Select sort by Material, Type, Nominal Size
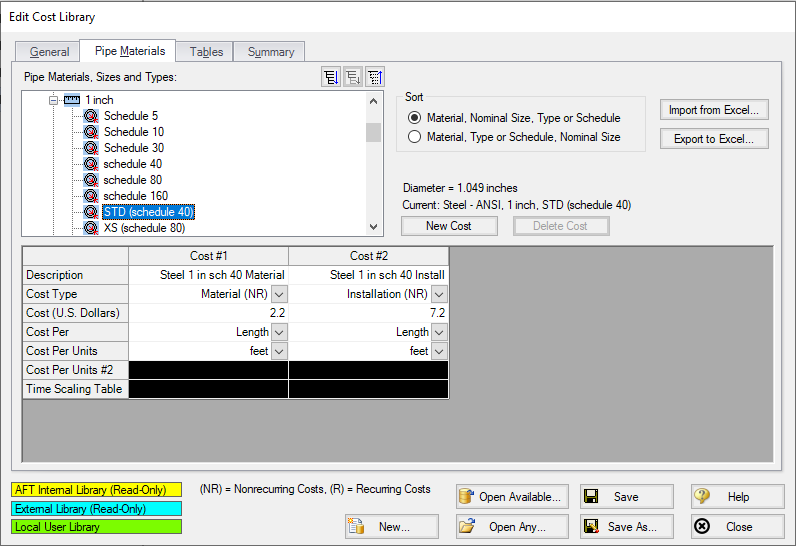 [415, 137]
